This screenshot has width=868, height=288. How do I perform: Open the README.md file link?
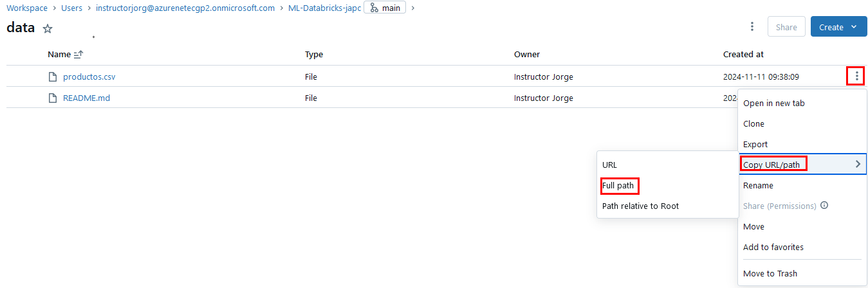click(x=86, y=98)
